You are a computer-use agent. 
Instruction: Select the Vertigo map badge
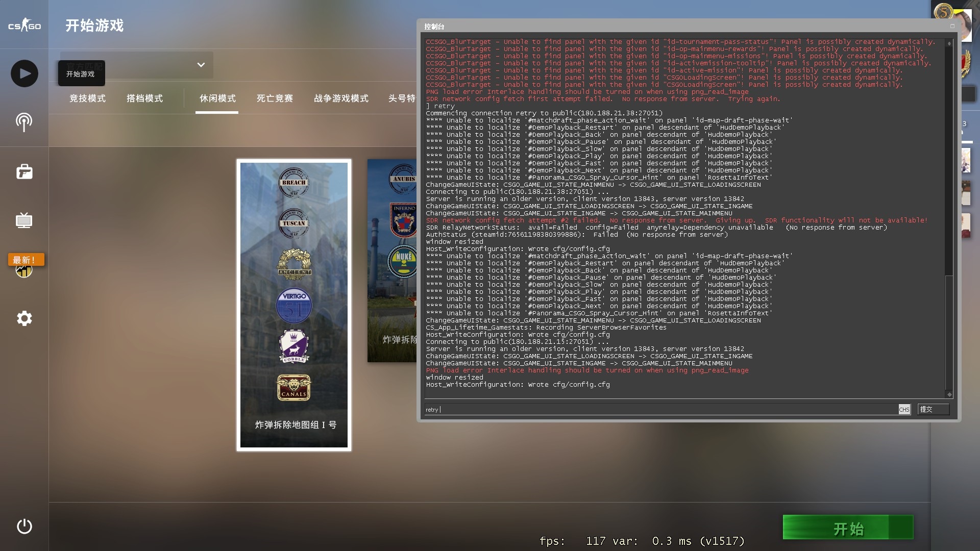(294, 306)
